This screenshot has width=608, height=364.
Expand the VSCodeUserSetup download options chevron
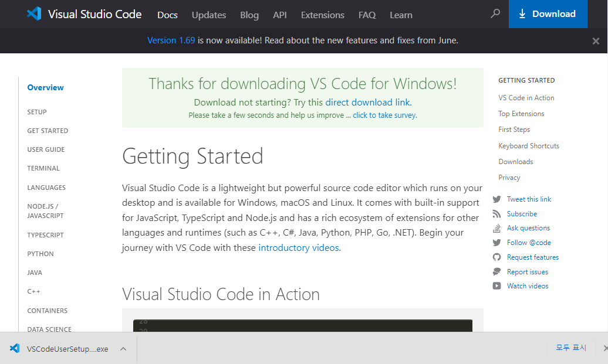click(123, 349)
